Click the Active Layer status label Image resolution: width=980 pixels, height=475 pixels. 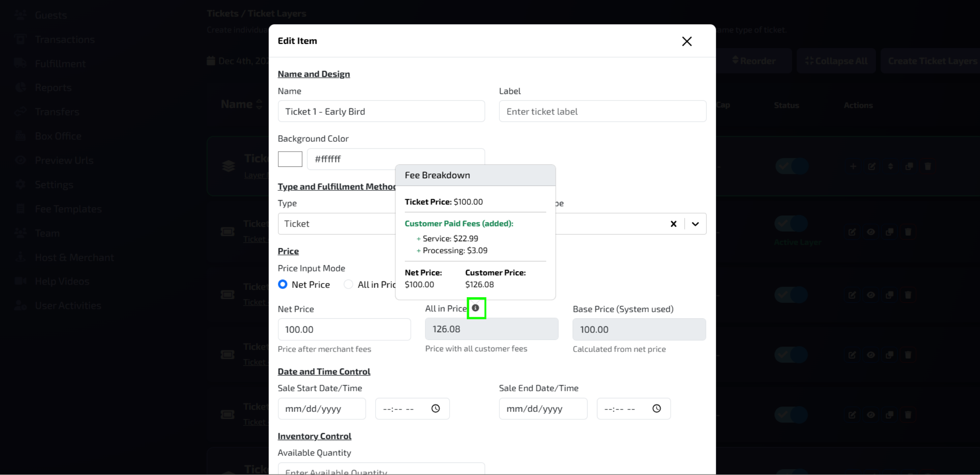click(798, 242)
